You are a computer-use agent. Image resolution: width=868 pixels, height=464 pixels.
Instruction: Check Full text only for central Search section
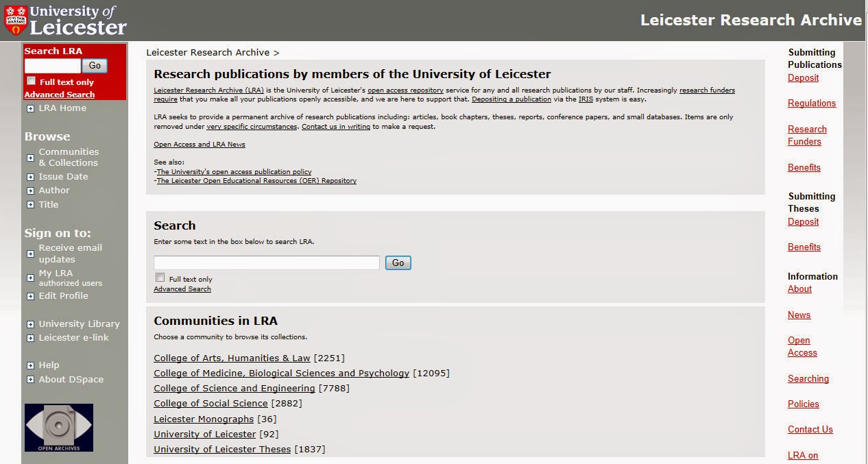coord(160,277)
